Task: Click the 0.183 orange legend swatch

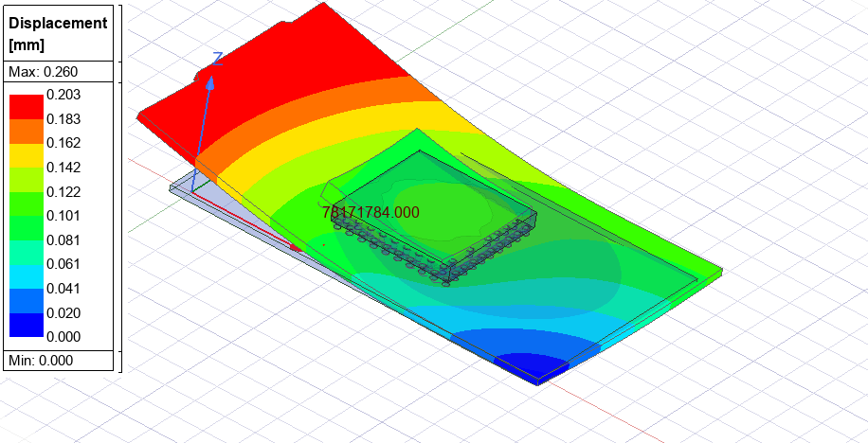Action: tap(26, 131)
